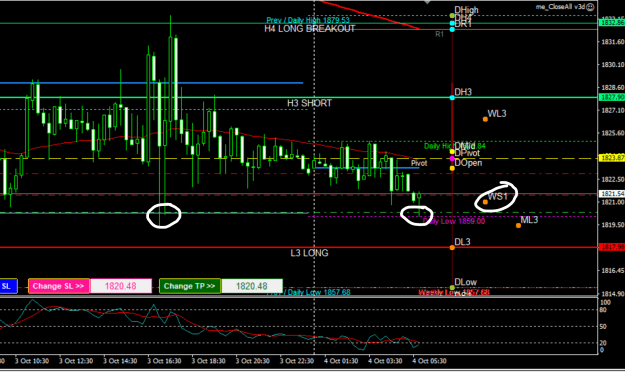Click the white 1821.54 current price tag
Viewport: 625px width, 372px height.
coord(612,194)
